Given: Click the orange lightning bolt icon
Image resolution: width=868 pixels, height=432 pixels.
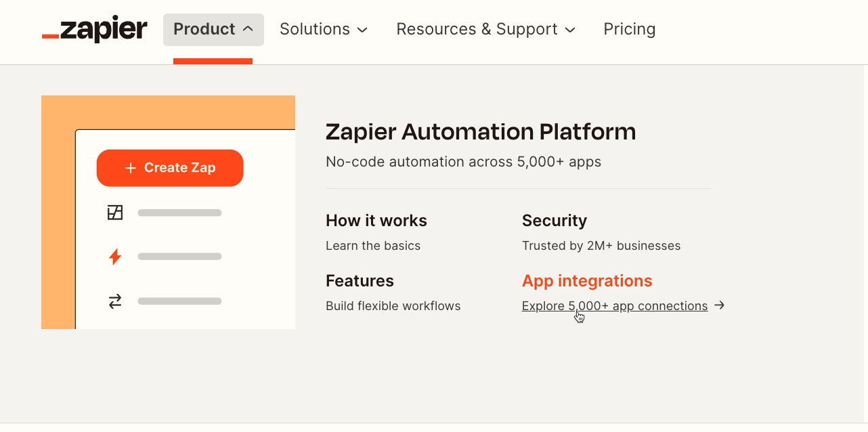Looking at the screenshot, I should point(115,257).
